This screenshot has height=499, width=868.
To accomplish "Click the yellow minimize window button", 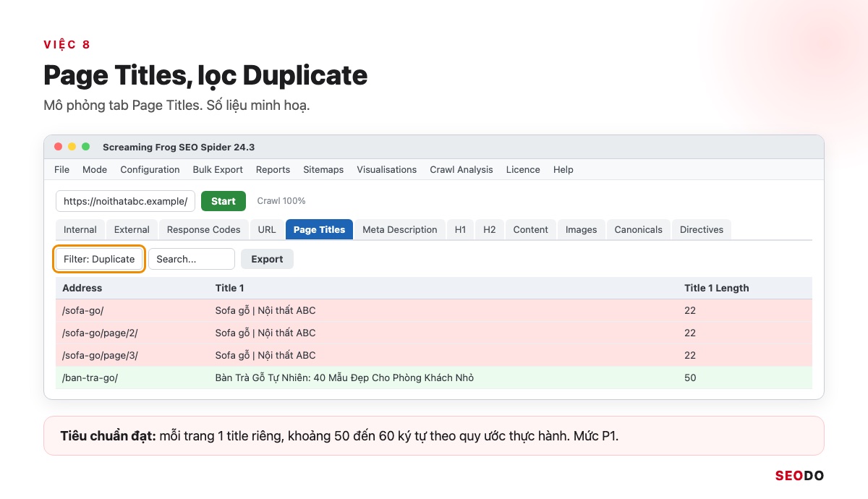I will (x=72, y=147).
